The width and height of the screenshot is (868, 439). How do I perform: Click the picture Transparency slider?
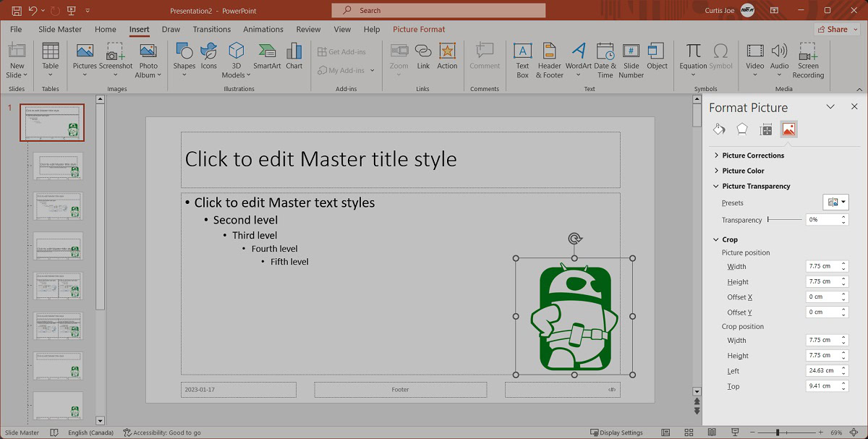point(785,219)
